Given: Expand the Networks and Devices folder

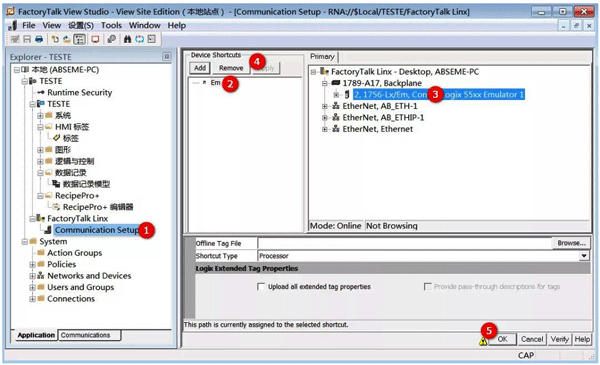Looking at the screenshot, I should (33, 276).
